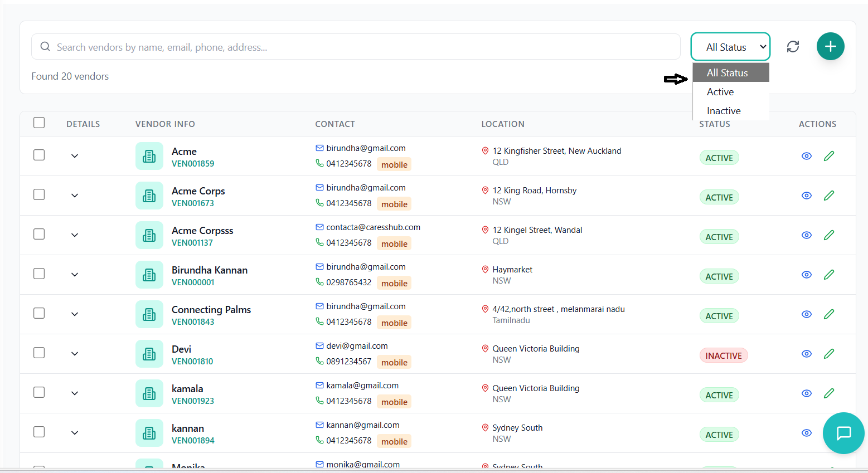Open vendor link VEN000001
The width and height of the screenshot is (868, 473).
tap(193, 282)
